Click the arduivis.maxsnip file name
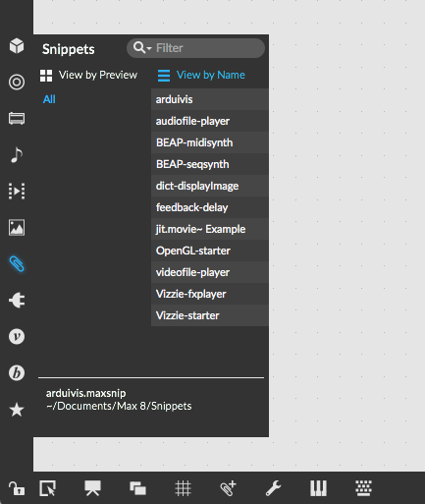The width and height of the screenshot is (425, 504). pos(85,393)
